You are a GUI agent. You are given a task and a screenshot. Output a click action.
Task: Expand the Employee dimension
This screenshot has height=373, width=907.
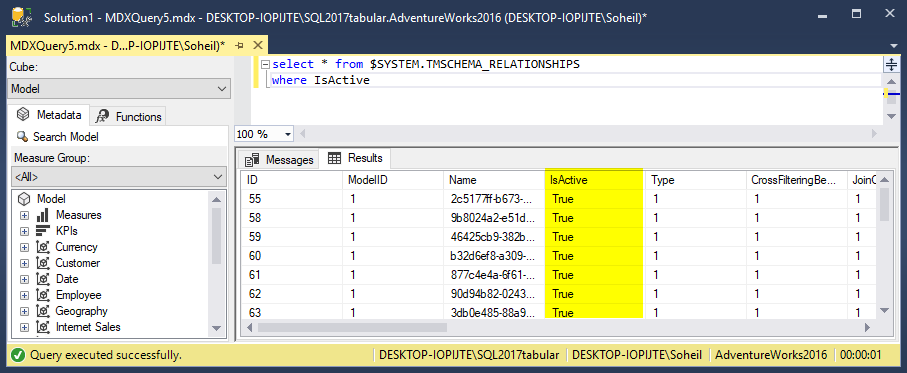[24, 295]
